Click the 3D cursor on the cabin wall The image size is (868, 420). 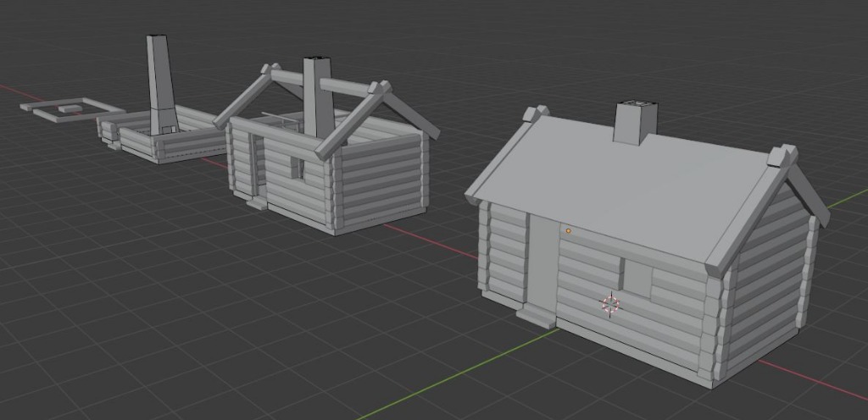(610, 303)
